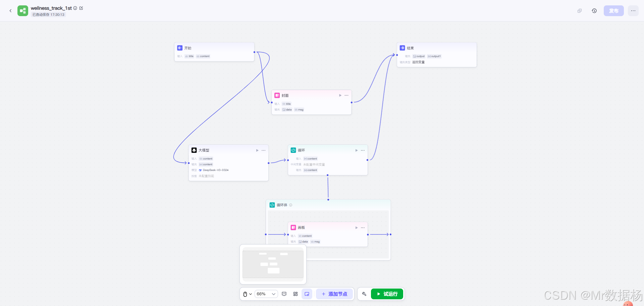Click the 开始 node output port dot
The height and width of the screenshot is (306, 644).
[254, 52]
